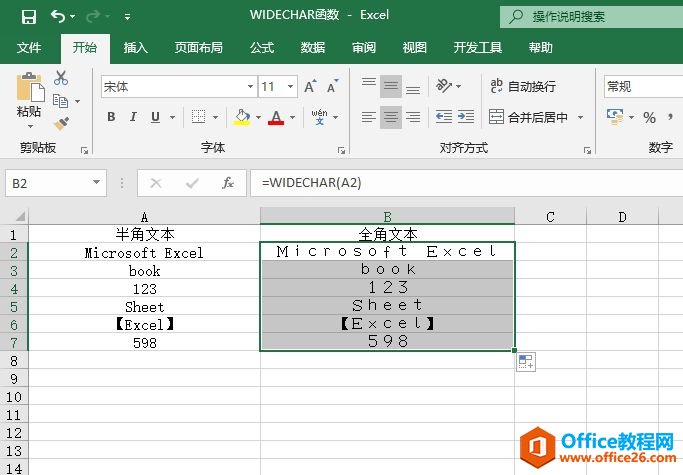This screenshot has width=683, height=475.
Task: Toggle Bold formatting
Action: click(111, 117)
